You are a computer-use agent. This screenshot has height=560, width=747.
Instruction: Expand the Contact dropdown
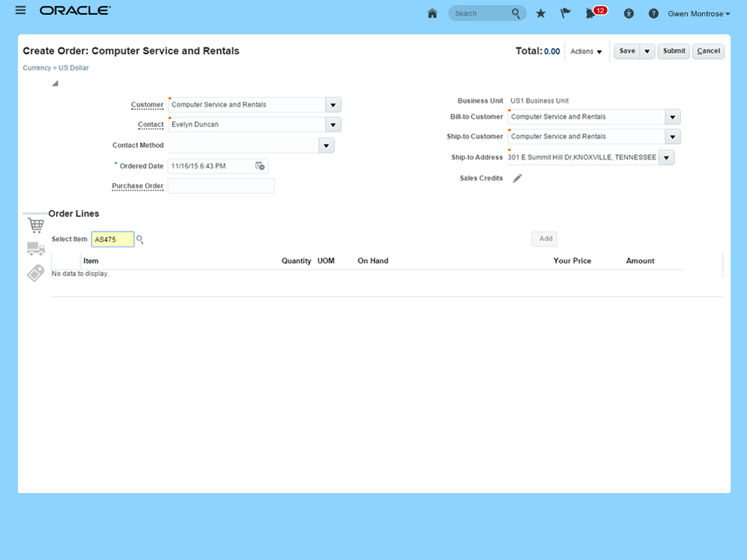click(333, 124)
